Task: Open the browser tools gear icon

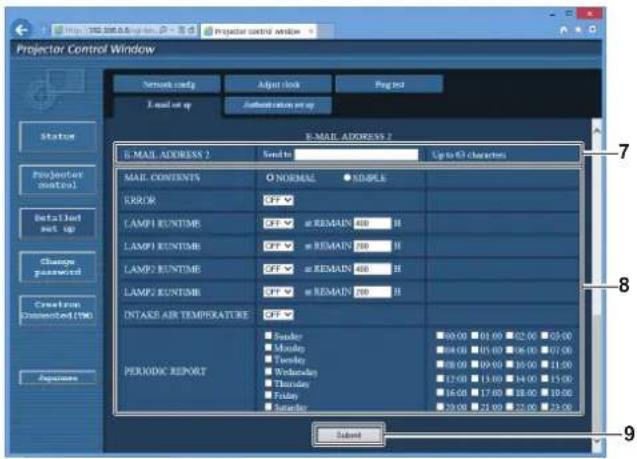Action: [592, 29]
